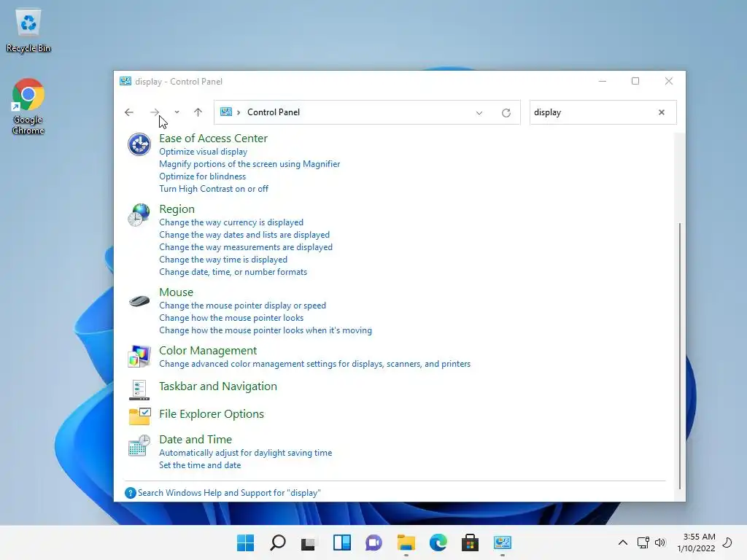Click the Mouse icon
747x560 pixels.
click(x=139, y=301)
